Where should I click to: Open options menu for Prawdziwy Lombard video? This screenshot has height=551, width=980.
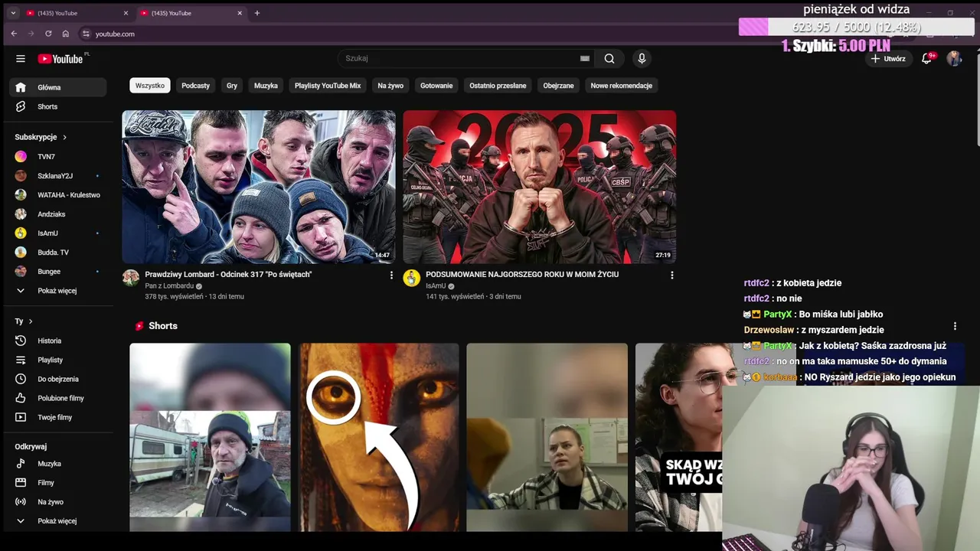point(391,275)
